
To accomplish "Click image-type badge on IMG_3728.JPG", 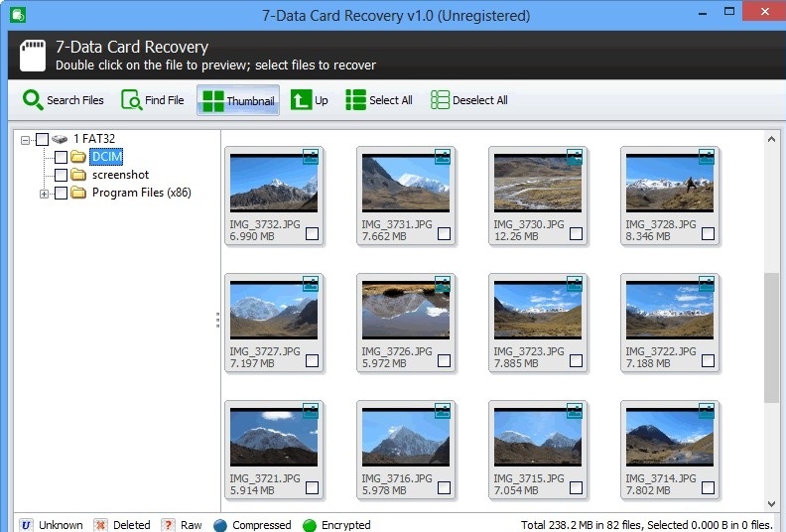I will (707, 157).
